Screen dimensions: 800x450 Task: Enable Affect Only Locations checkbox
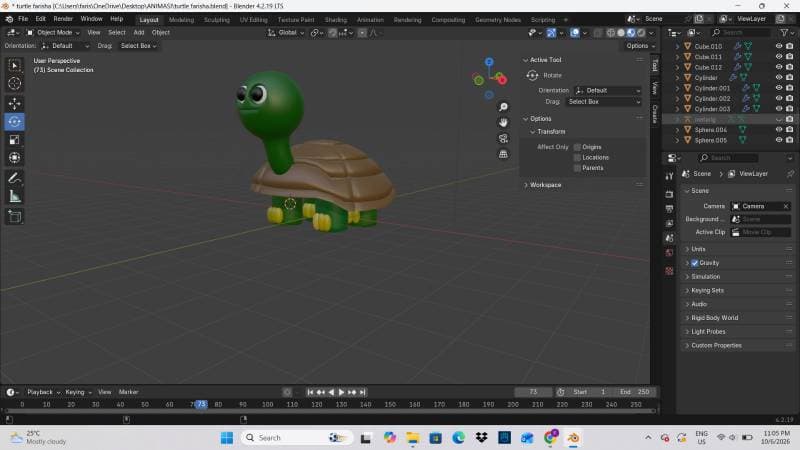click(x=578, y=157)
